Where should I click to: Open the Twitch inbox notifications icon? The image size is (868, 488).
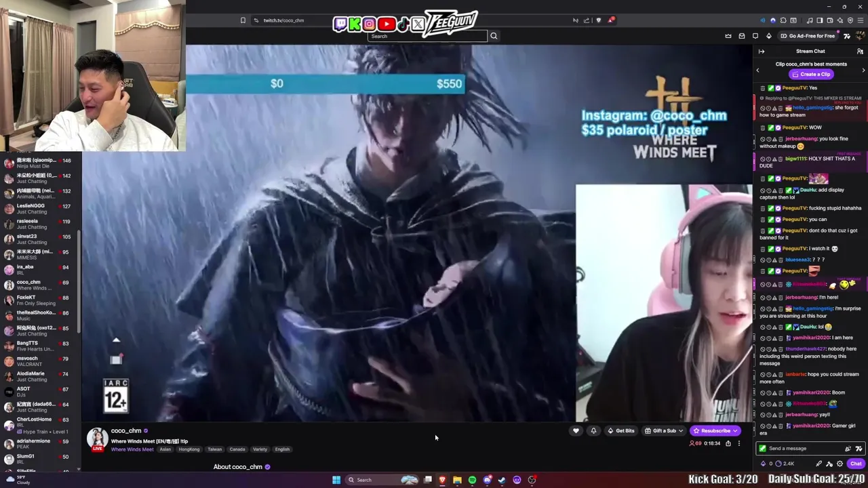[742, 36]
